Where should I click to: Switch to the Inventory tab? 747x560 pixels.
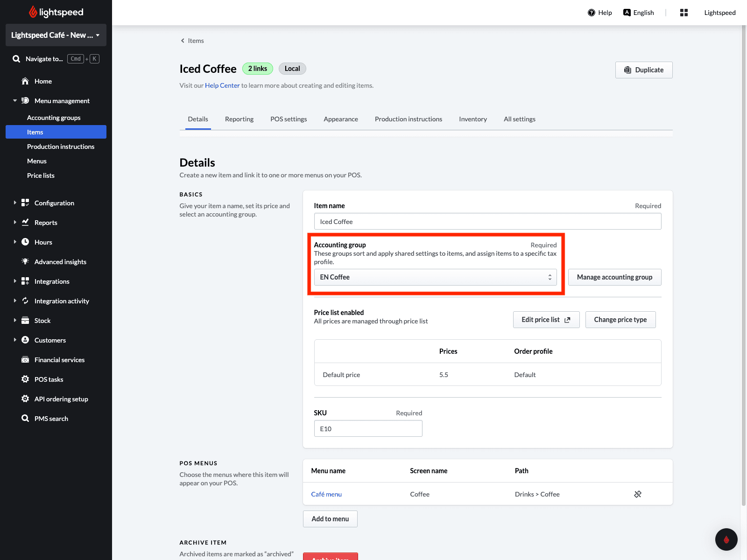coord(473,119)
